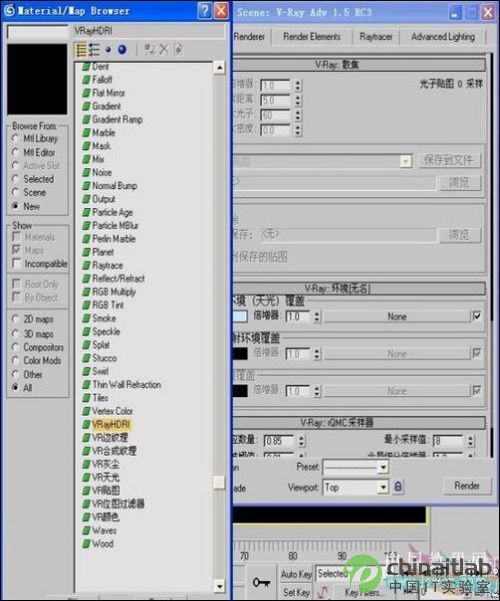Viewport: 500px width, 601px height.
Task: Filter list to Compositors
Action: [15, 347]
